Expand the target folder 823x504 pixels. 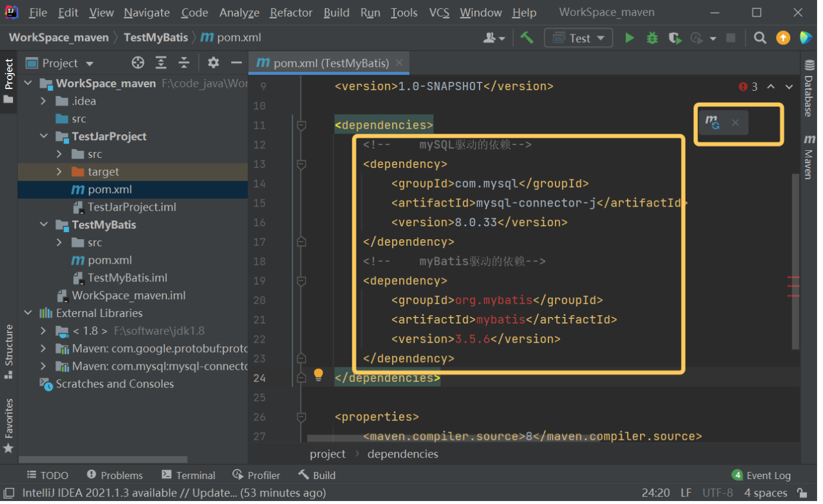tap(59, 172)
